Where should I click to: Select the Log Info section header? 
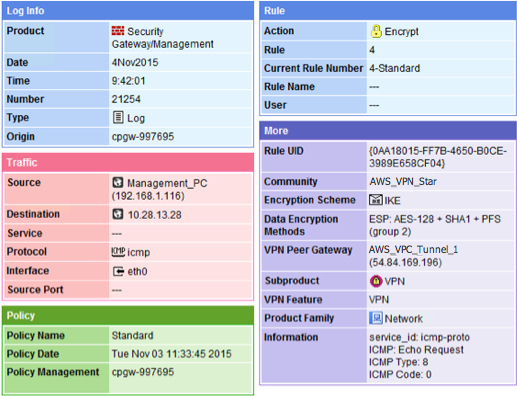pos(128,11)
